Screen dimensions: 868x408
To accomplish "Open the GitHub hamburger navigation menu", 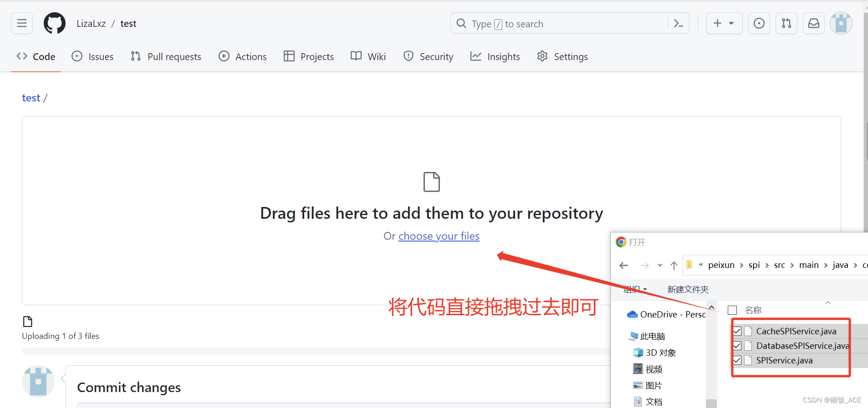I will (x=22, y=23).
